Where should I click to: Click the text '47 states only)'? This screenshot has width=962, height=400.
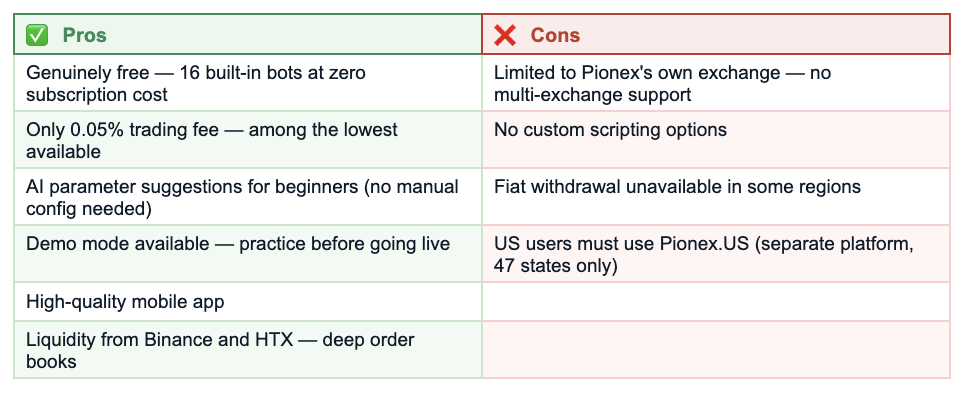tap(556, 266)
